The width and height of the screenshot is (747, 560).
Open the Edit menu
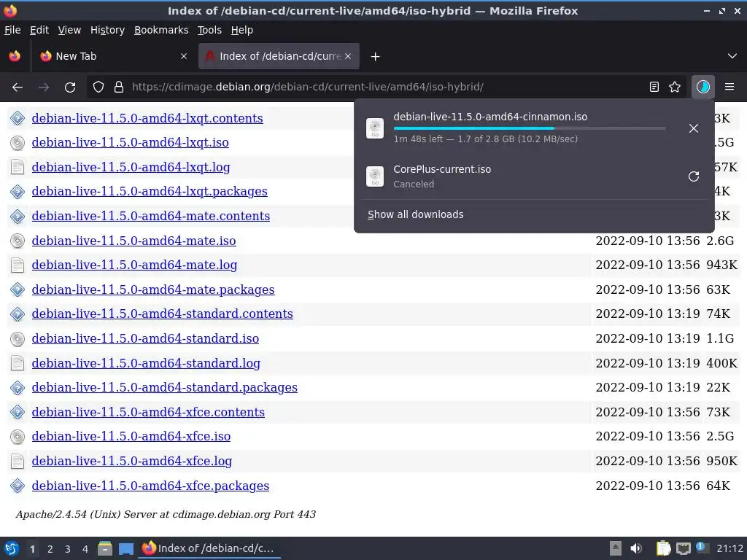pyautogui.click(x=39, y=30)
